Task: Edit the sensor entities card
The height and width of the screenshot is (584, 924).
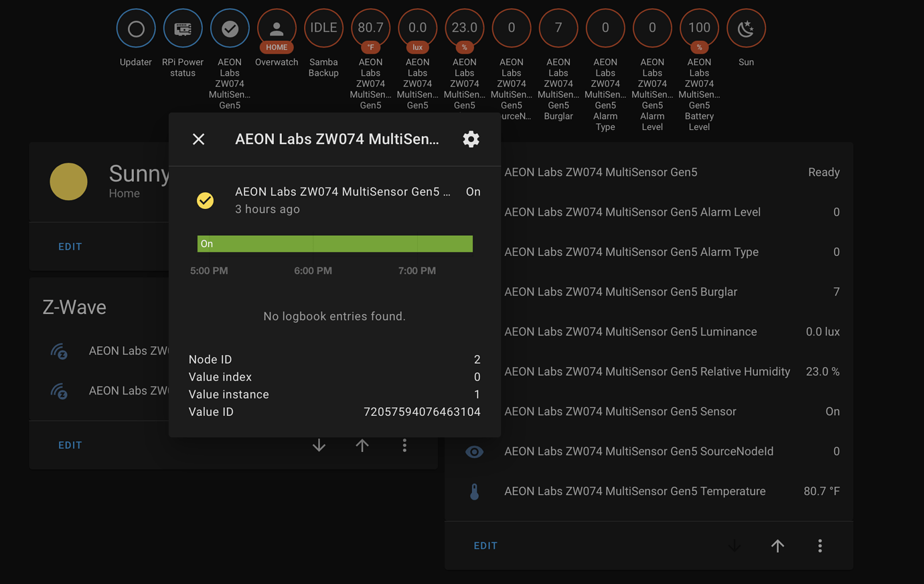Action: [485, 546]
